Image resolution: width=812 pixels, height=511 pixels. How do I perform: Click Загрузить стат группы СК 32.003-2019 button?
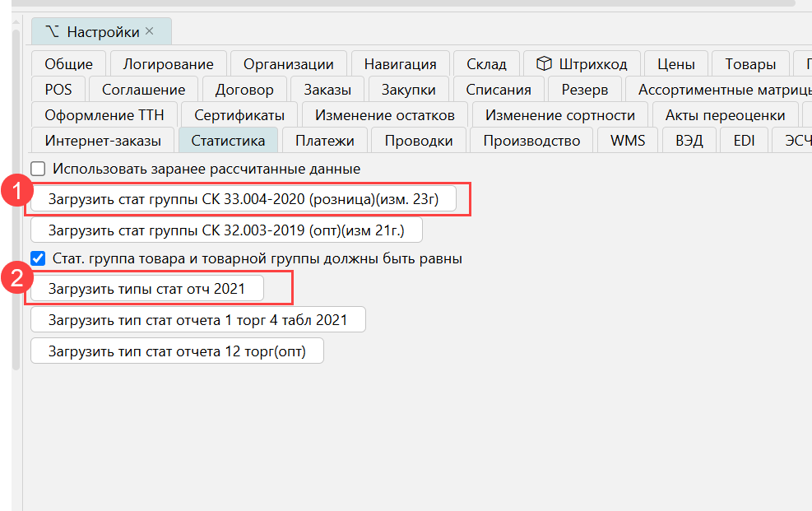click(226, 230)
